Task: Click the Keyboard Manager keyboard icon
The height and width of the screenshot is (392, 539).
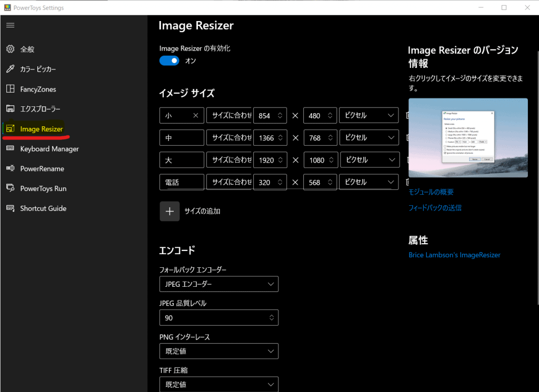Action: point(10,149)
